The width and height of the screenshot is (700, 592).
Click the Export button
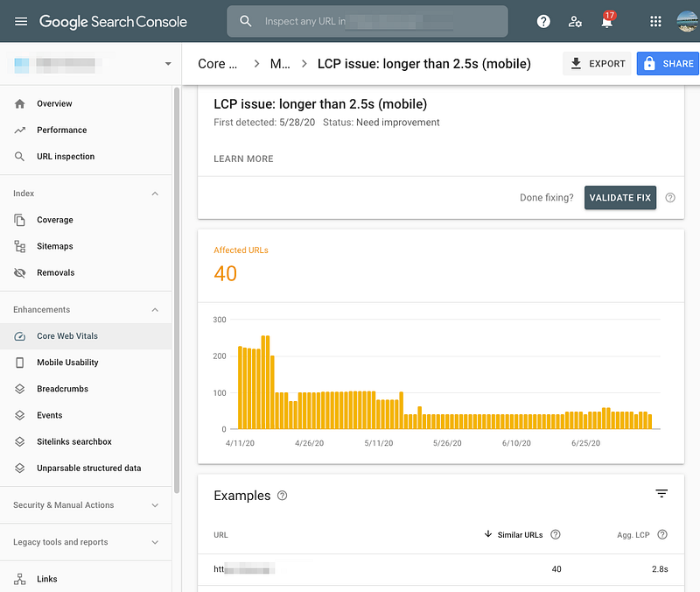point(598,64)
